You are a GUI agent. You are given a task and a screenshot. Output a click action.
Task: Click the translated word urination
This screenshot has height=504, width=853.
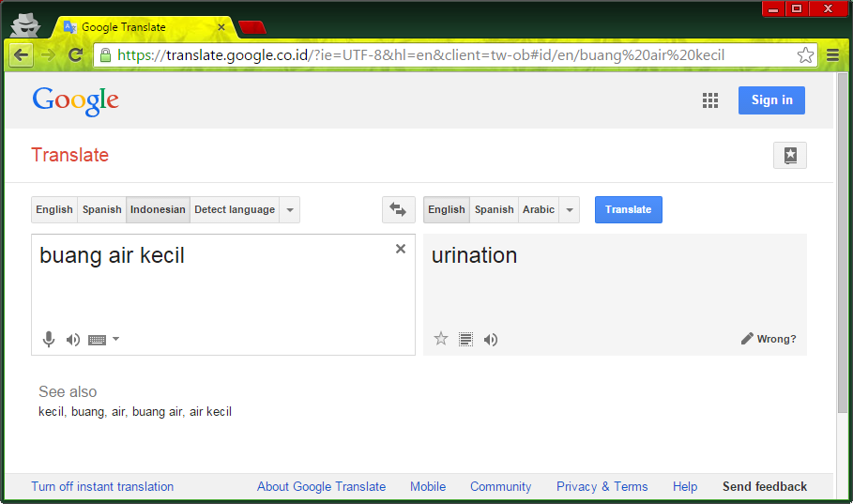(475, 255)
